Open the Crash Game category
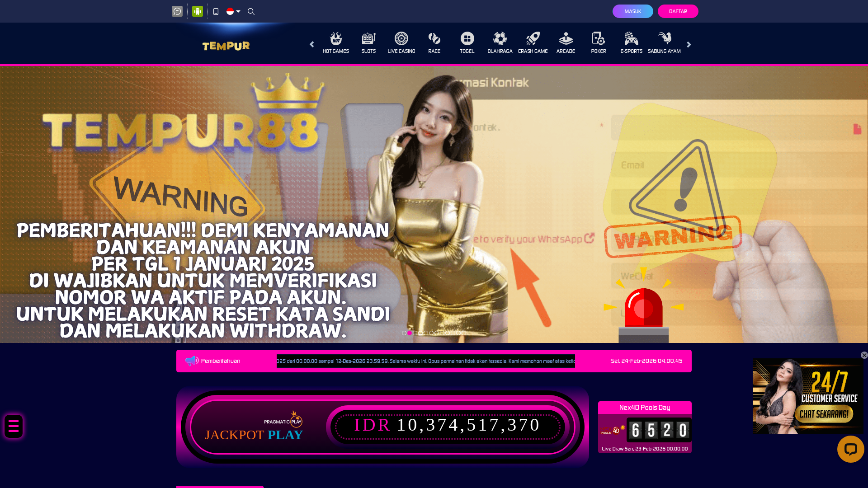This screenshot has height=488, width=868. point(533,43)
